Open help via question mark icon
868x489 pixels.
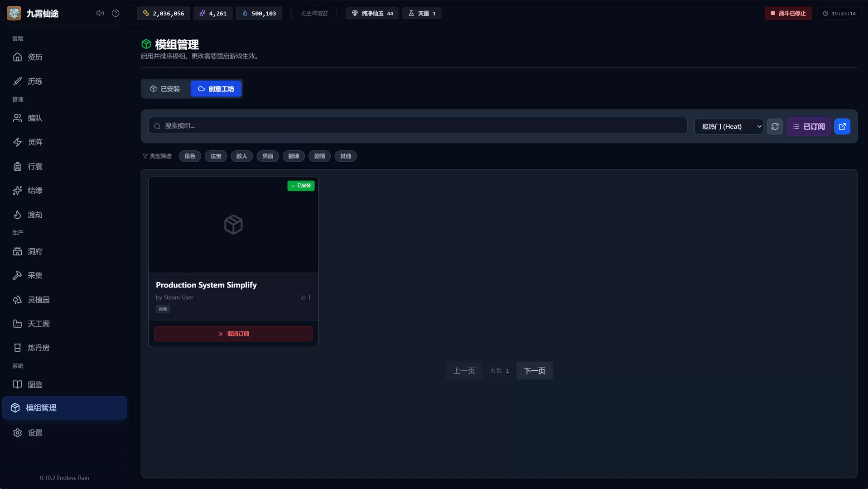(116, 13)
